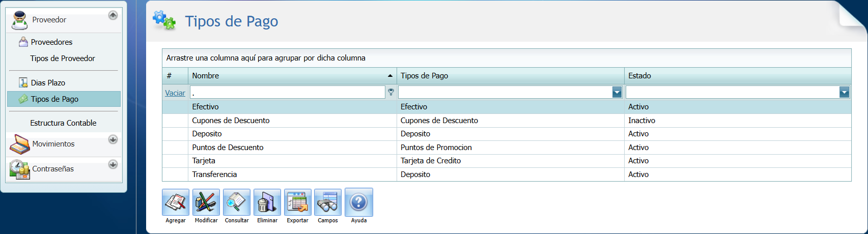Click the Modificar pencils icon

(x=206, y=202)
